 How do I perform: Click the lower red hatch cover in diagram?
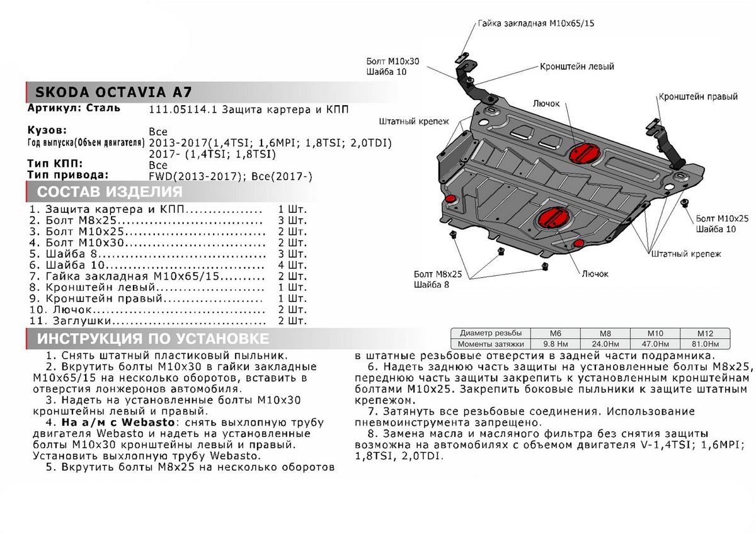(553, 219)
